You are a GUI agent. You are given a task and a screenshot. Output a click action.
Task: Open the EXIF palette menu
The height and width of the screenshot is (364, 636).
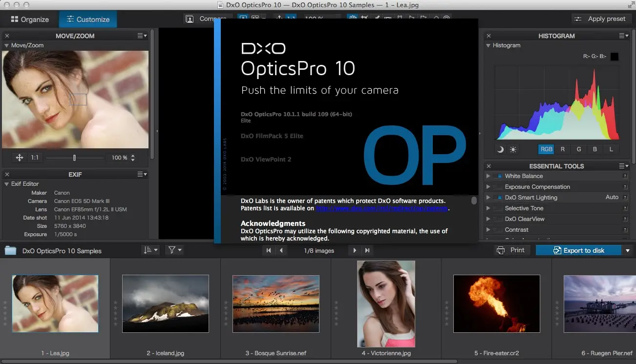[142, 174]
